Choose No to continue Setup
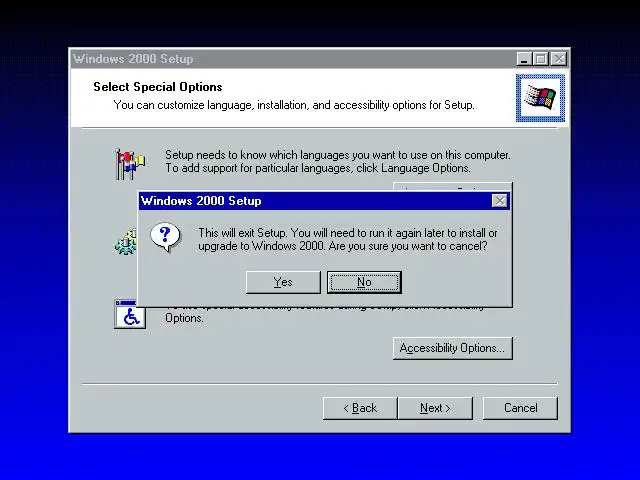Image resolution: width=640 pixels, height=480 pixels. click(364, 282)
